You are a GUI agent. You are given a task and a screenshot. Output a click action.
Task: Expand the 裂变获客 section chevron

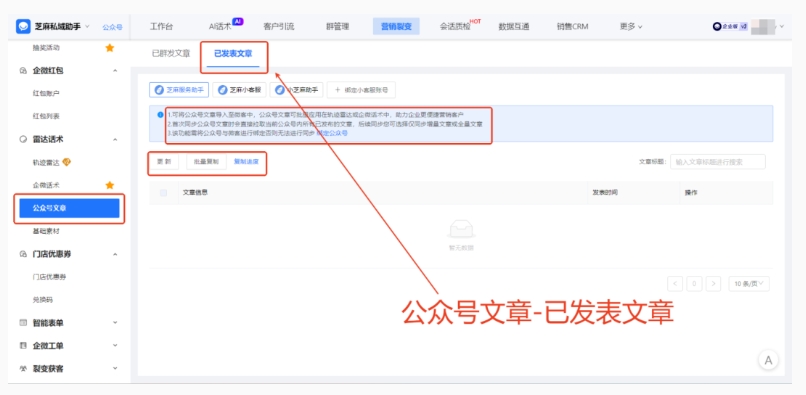coord(115,369)
